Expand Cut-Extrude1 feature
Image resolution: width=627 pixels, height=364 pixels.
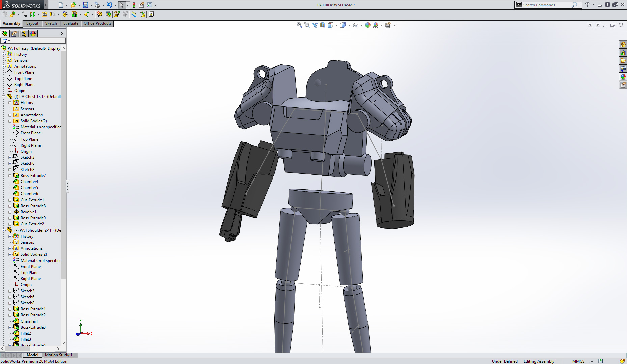(x=10, y=200)
